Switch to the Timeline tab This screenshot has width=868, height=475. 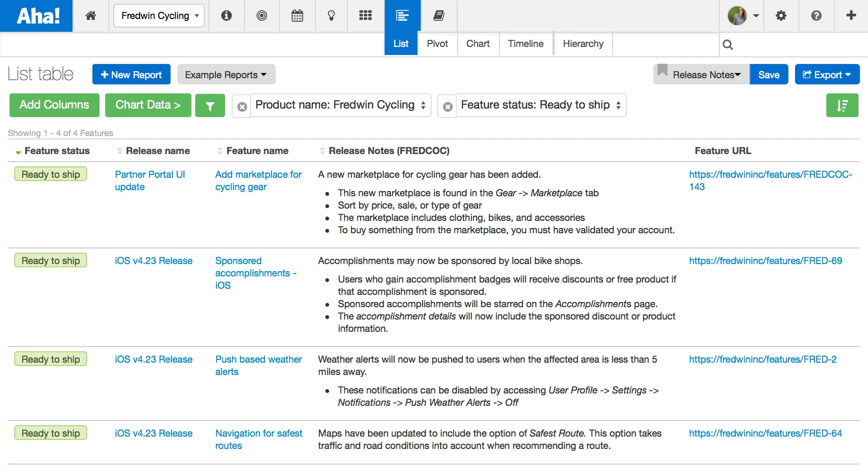click(526, 44)
